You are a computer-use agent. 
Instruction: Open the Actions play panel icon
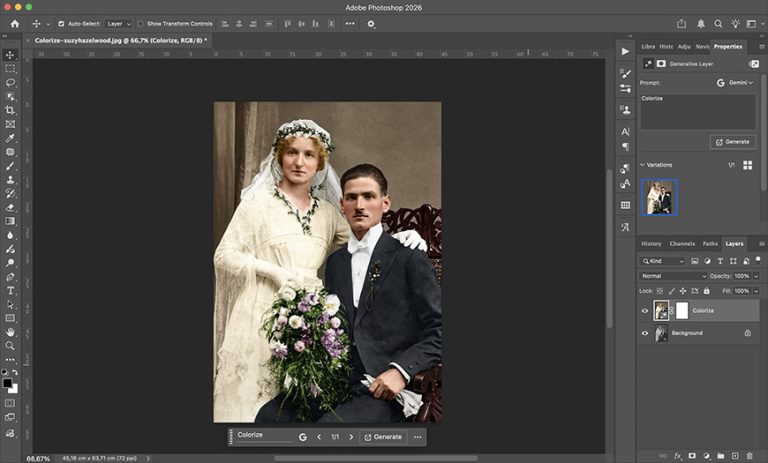pos(625,51)
